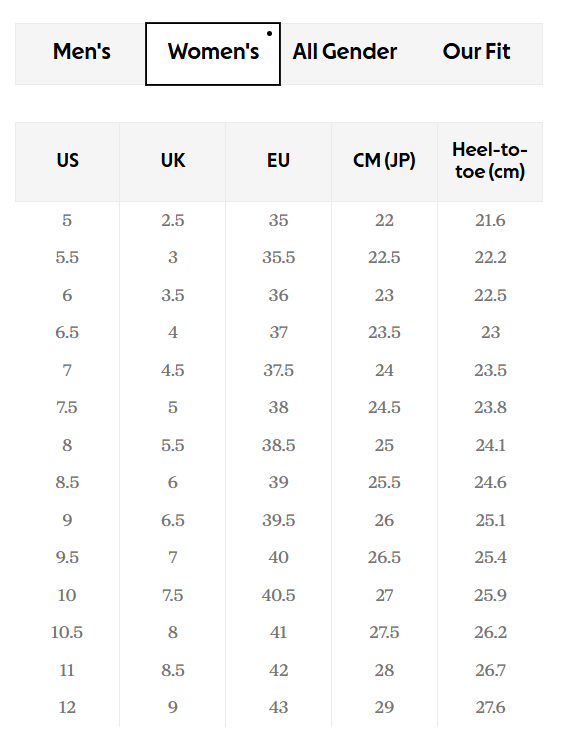The width and height of the screenshot is (575, 746).
Task: Click the CM (JP) column header
Action: click(x=384, y=162)
